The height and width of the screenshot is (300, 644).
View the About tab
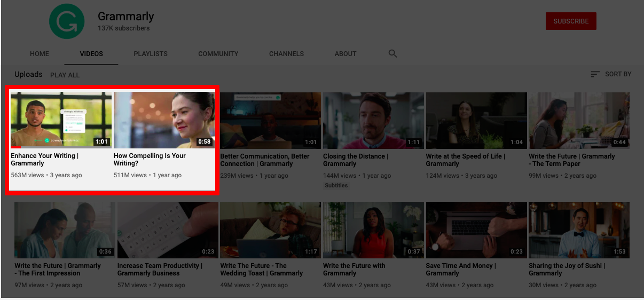click(x=345, y=54)
